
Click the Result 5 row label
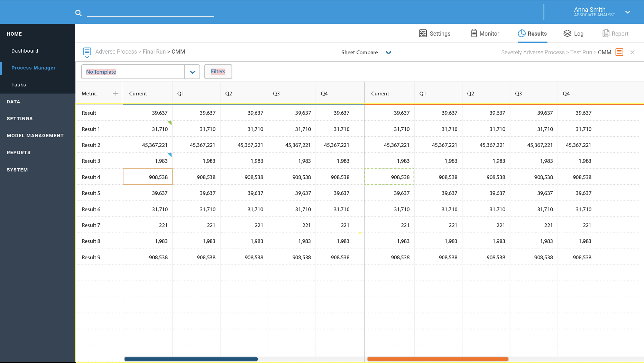[x=91, y=193]
